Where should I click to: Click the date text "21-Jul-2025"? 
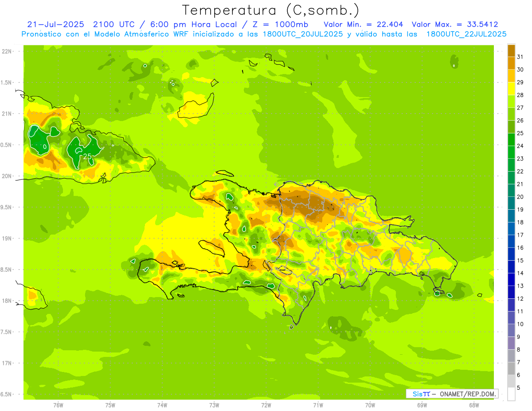[56, 24]
